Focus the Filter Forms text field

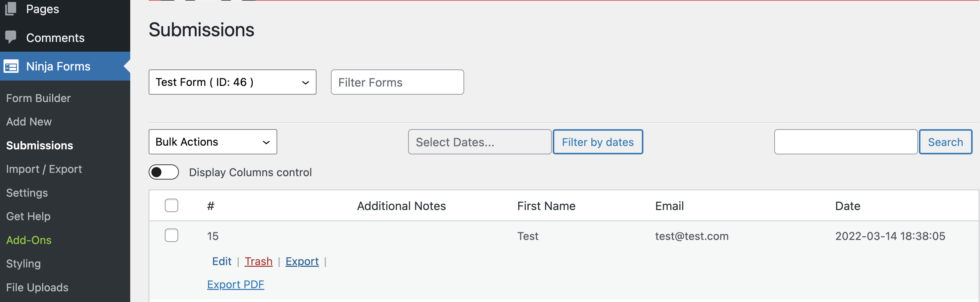click(397, 82)
